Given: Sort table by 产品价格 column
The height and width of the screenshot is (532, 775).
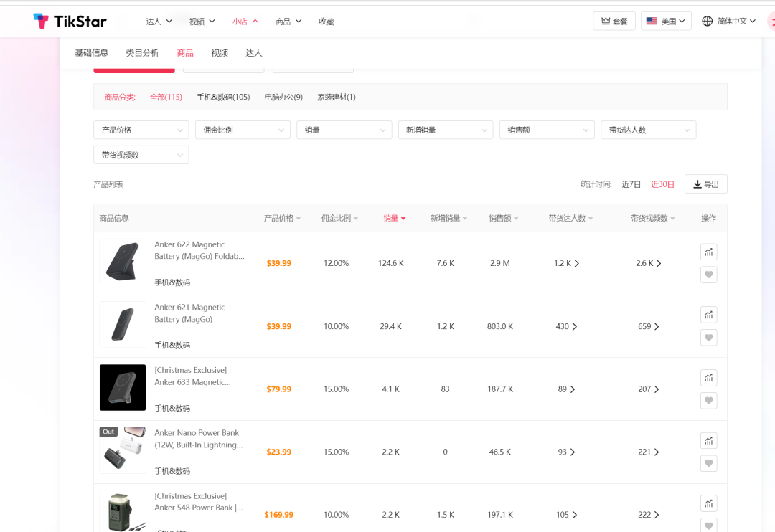Looking at the screenshot, I should point(282,218).
